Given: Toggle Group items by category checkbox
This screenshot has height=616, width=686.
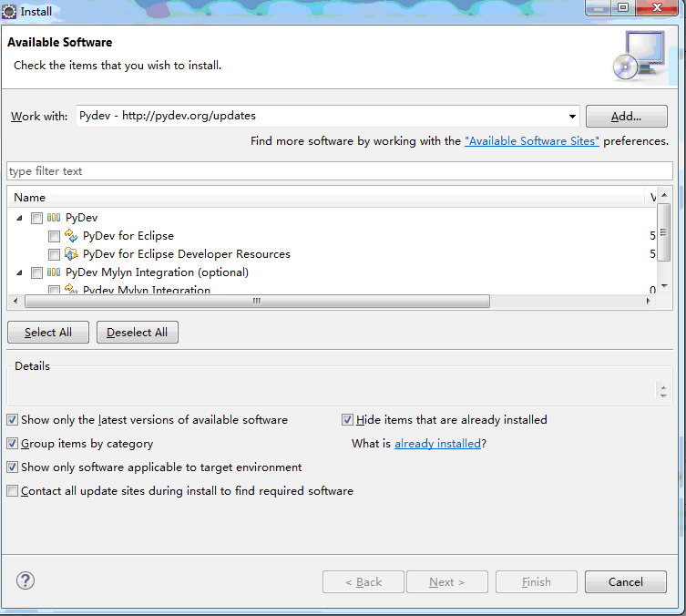Looking at the screenshot, I should pos(12,443).
